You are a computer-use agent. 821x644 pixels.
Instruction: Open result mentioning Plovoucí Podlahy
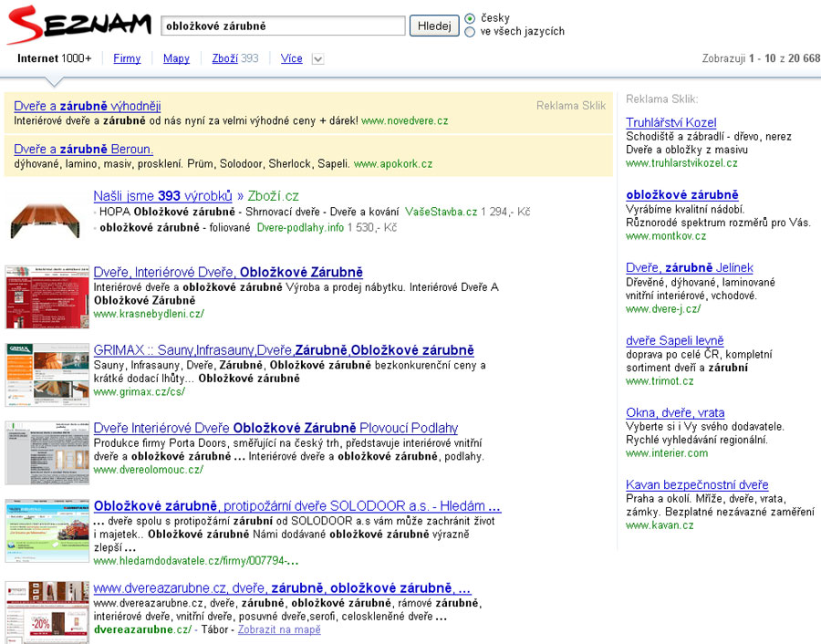[275, 429]
